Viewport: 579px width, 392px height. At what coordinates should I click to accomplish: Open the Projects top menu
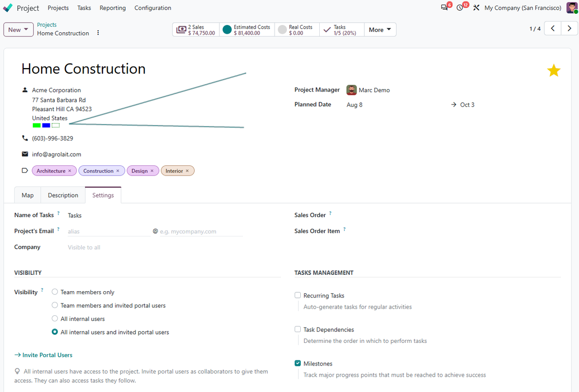point(58,8)
